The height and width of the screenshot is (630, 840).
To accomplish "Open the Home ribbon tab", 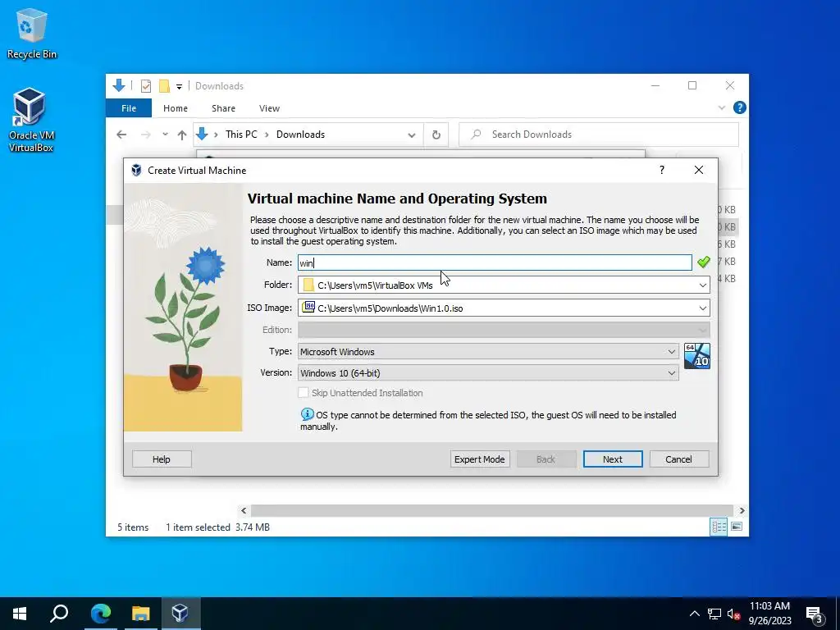I will 176,108.
